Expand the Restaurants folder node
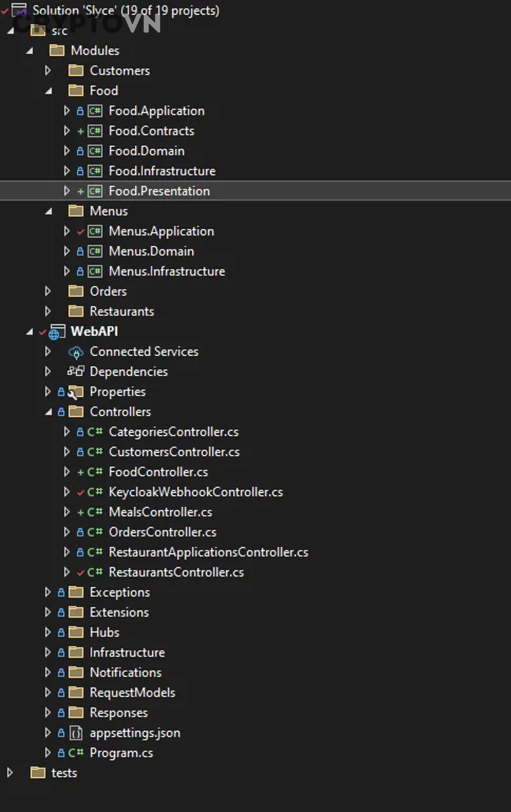The image size is (511, 812). (48, 311)
